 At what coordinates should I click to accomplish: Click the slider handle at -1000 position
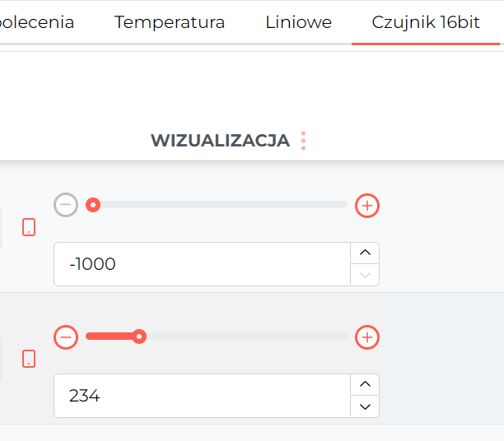coord(93,205)
